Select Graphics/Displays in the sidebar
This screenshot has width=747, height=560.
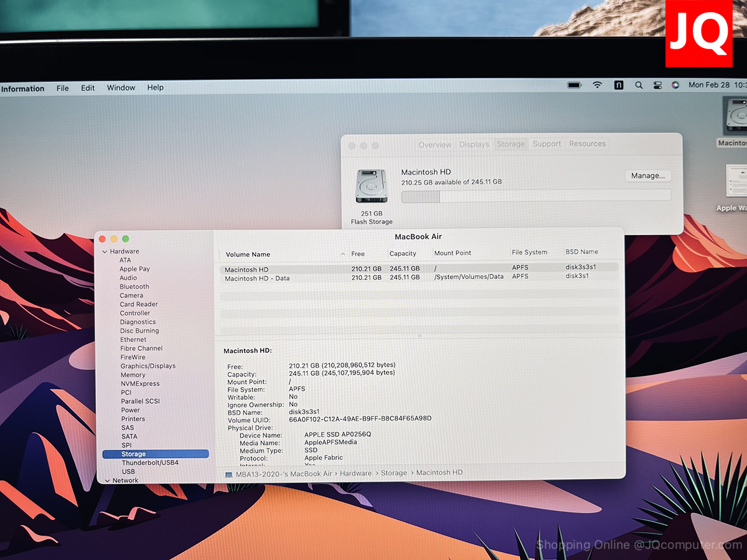(x=148, y=366)
